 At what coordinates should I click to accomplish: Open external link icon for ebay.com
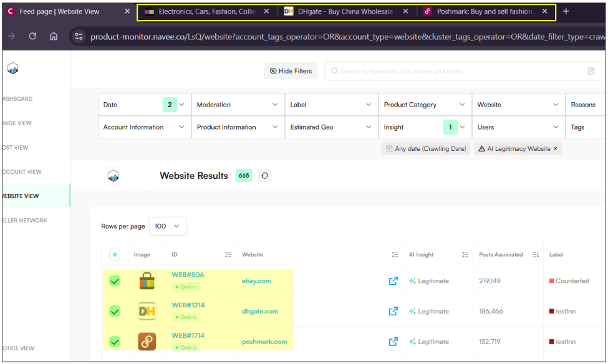(393, 281)
